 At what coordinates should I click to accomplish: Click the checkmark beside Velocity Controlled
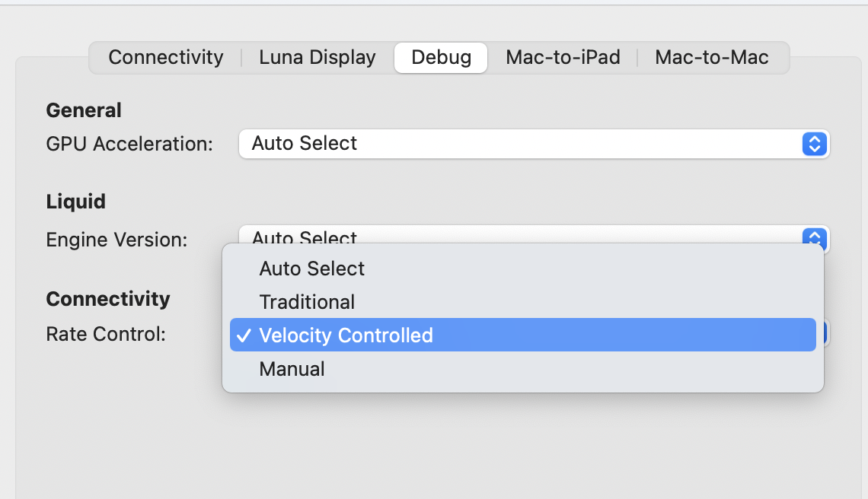(243, 335)
